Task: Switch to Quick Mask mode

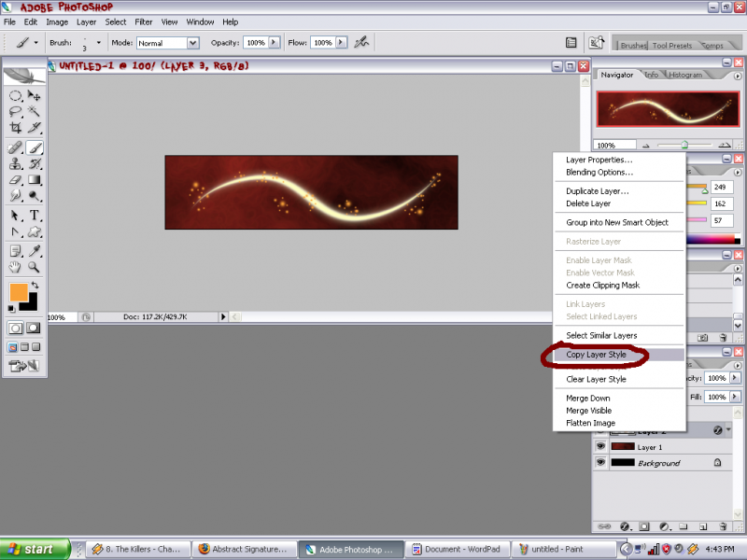Action: (34, 329)
